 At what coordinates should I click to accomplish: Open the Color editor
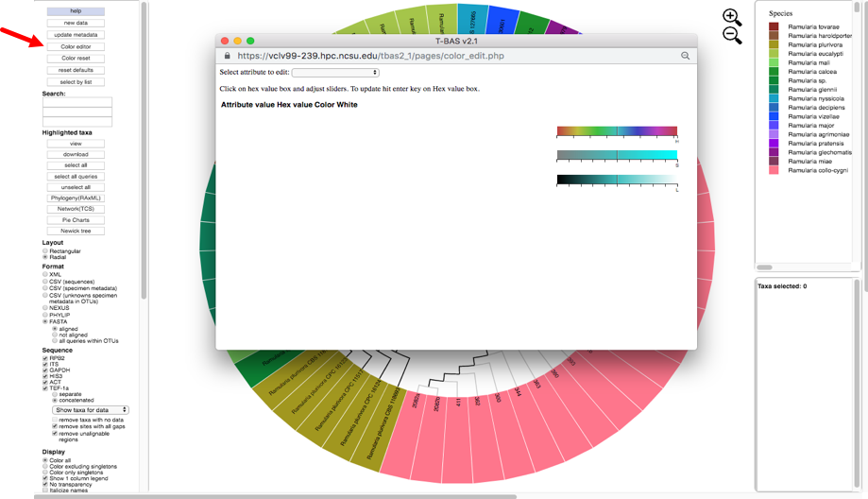(76, 47)
